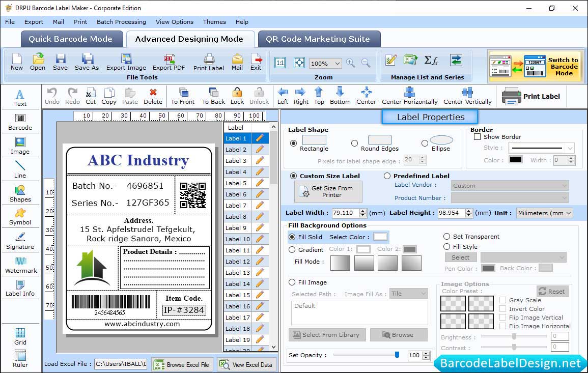Edit Label 5 with pencil icon
Viewport: 588px width, 373px height.
[x=260, y=183]
